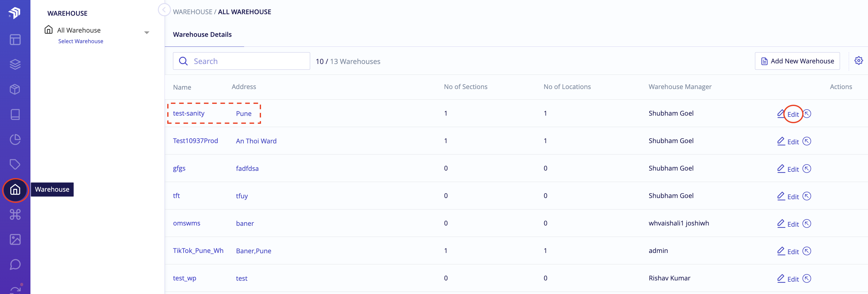
Task: Edit the test-sanity warehouse
Action: tap(793, 114)
